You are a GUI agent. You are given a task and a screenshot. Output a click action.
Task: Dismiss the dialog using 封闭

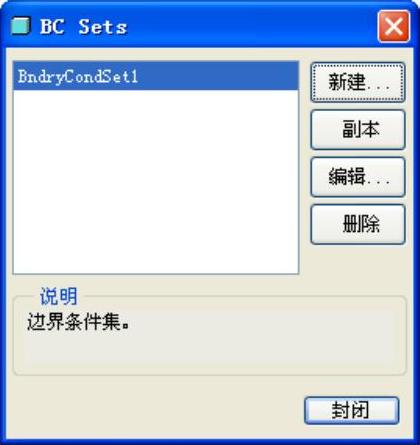(x=352, y=410)
